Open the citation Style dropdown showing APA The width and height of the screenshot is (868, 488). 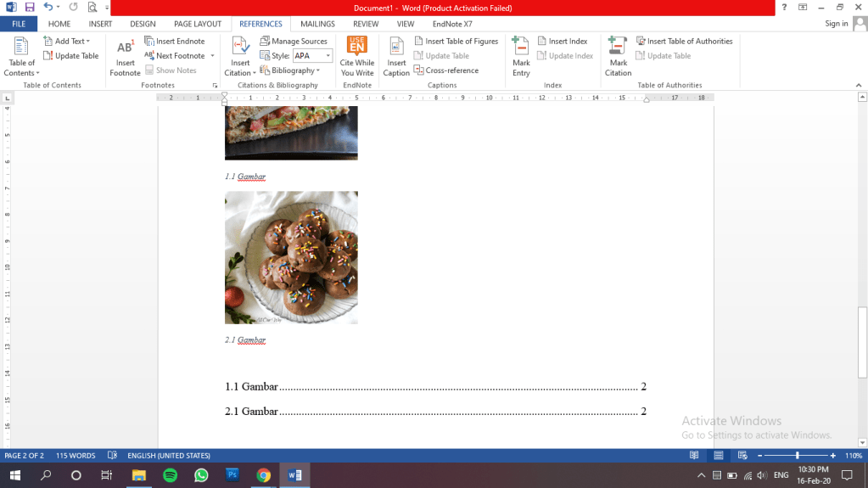click(312, 56)
